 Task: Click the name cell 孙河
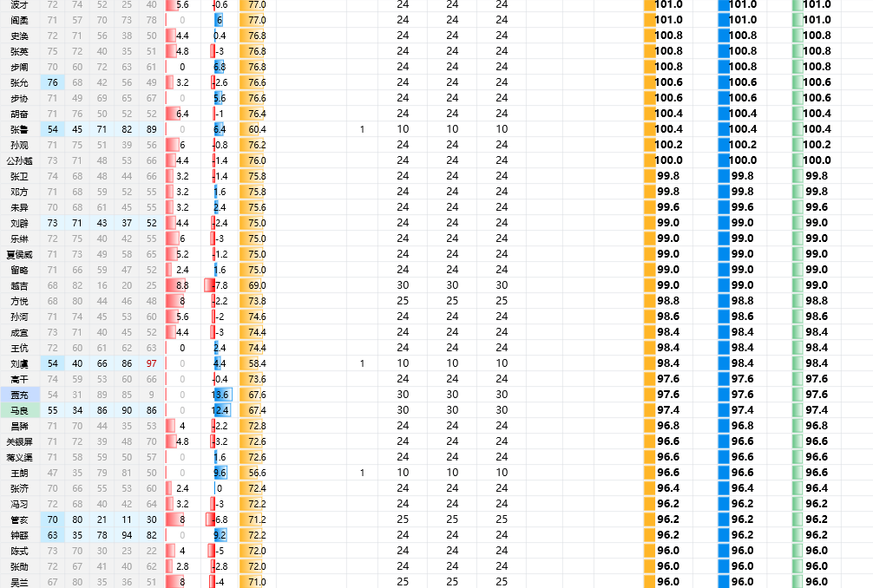pyautogui.click(x=19, y=317)
